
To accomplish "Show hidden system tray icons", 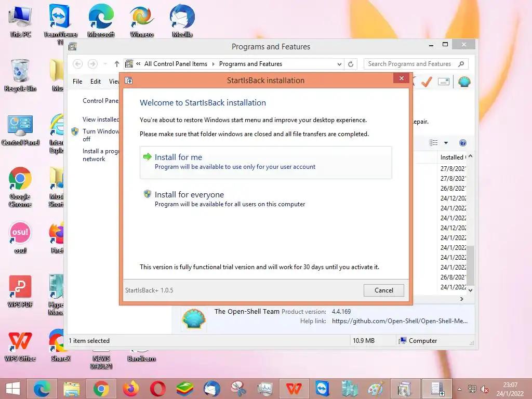I will coord(459,389).
